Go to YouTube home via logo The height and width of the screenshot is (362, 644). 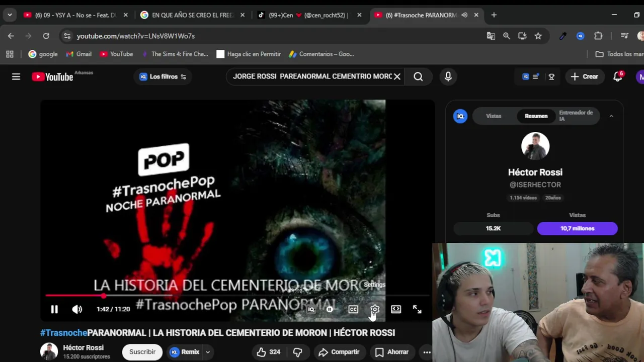point(53,76)
